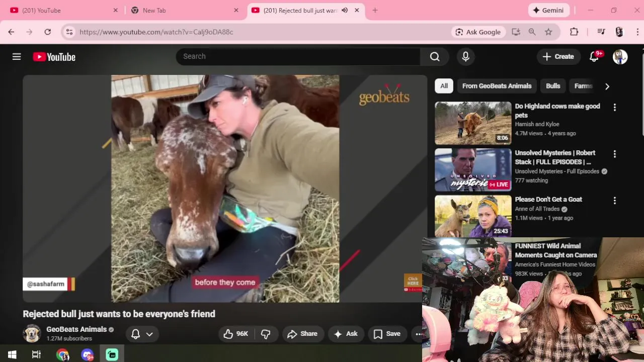Show more filter chips with right chevron
The width and height of the screenshot is (644, 362).
pyautogui.click(x=607, y=86)
